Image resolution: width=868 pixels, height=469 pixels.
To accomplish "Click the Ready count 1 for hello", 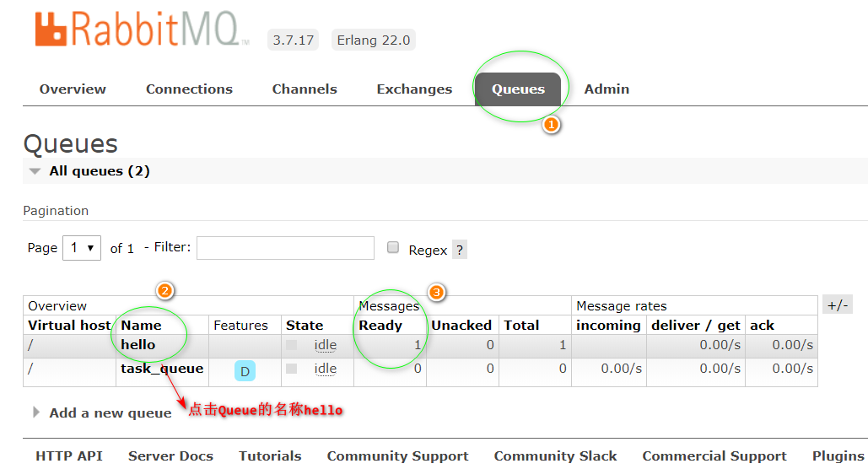I will click(418, 345).
